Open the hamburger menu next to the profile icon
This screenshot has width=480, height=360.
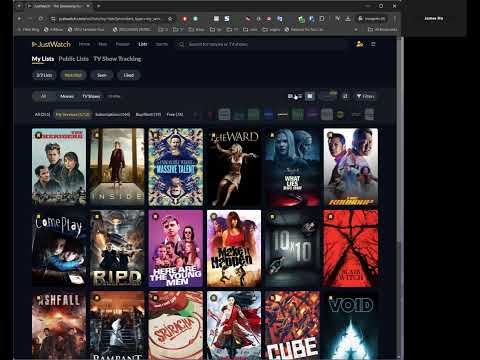[x=373, y=44]
